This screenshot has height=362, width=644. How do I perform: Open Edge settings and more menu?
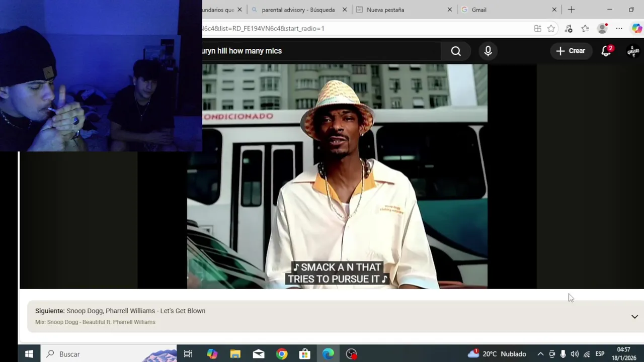click(619, 29)
